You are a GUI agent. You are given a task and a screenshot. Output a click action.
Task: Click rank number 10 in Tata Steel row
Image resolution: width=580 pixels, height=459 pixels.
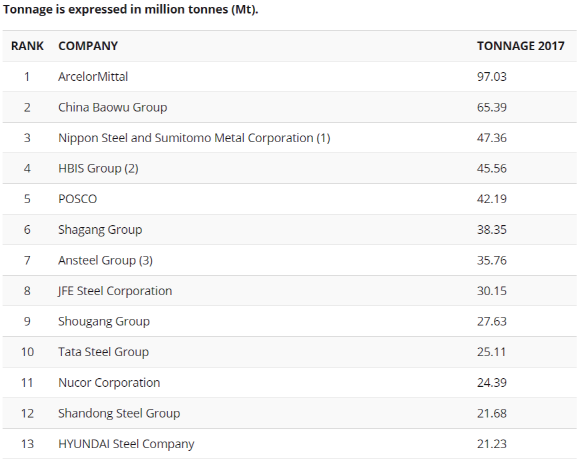coord(27,352)
